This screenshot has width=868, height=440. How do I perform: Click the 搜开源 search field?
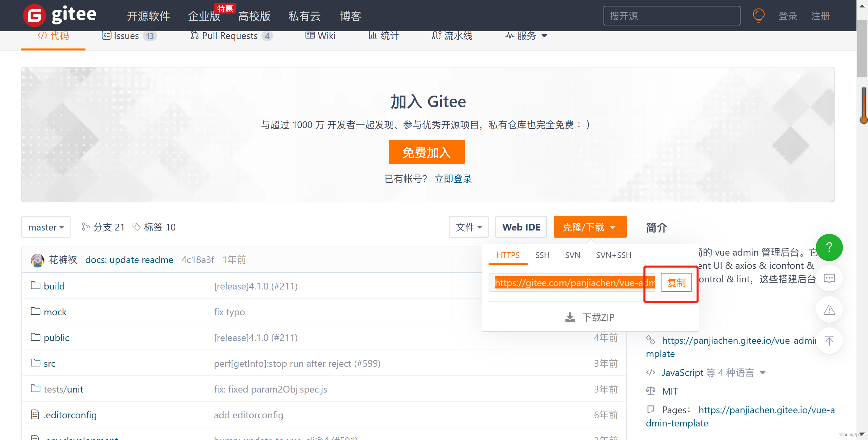click(x=672, y=16)
